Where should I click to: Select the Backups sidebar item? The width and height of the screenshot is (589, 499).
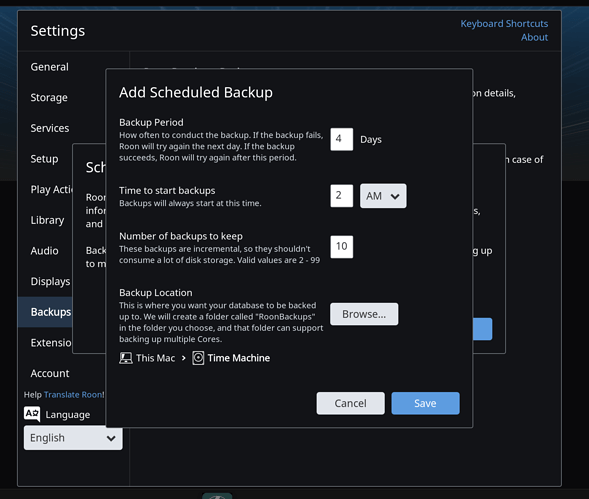tap(45, 312)
